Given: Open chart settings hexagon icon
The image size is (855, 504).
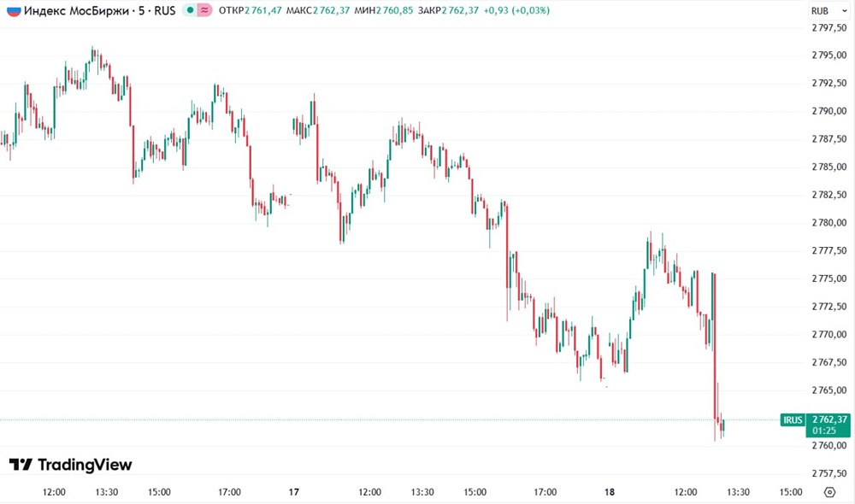Looking at the screenshot, I should coord(828,492).
